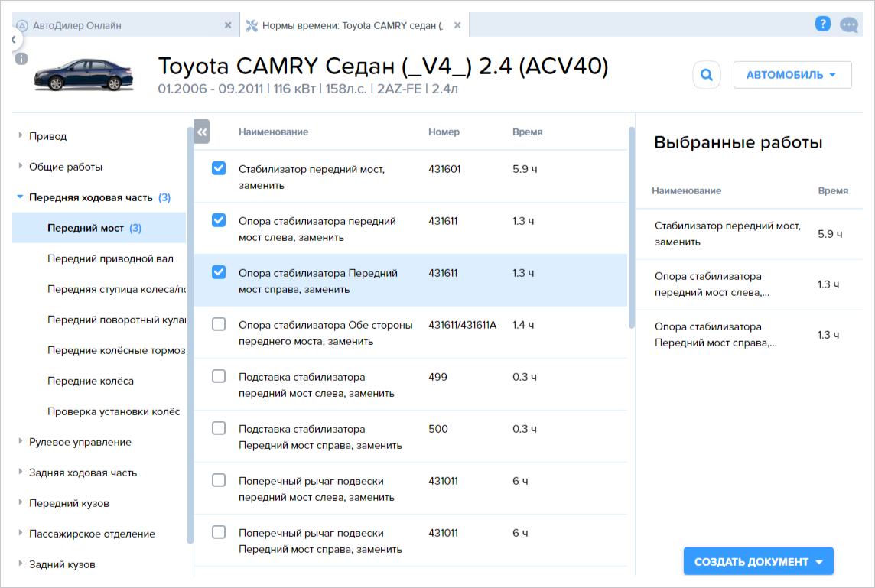Screen dimensions: 875x588
Task: Click the 5.9 ч time in works table
Action: click(x=525, y=168)
